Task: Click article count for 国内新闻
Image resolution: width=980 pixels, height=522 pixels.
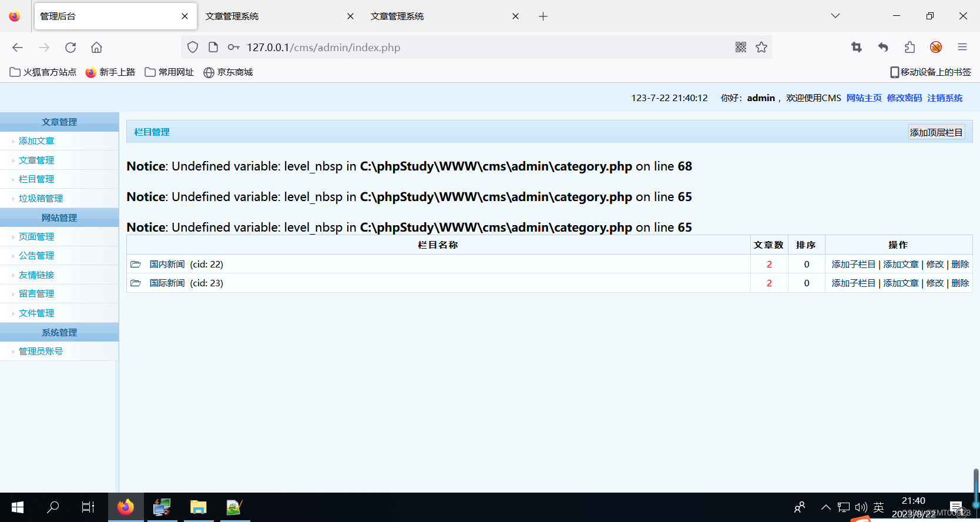Action: [x=769, y=265]
